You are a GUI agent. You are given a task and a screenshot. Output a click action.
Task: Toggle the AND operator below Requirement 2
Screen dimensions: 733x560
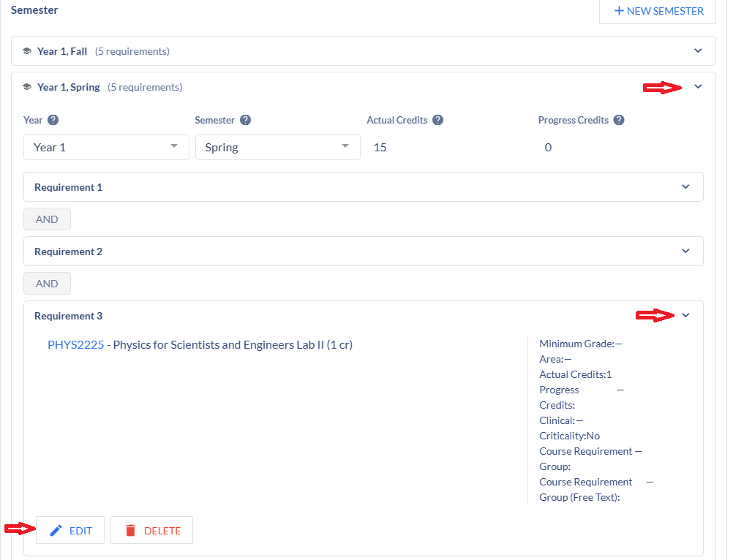tap(47, 284)
